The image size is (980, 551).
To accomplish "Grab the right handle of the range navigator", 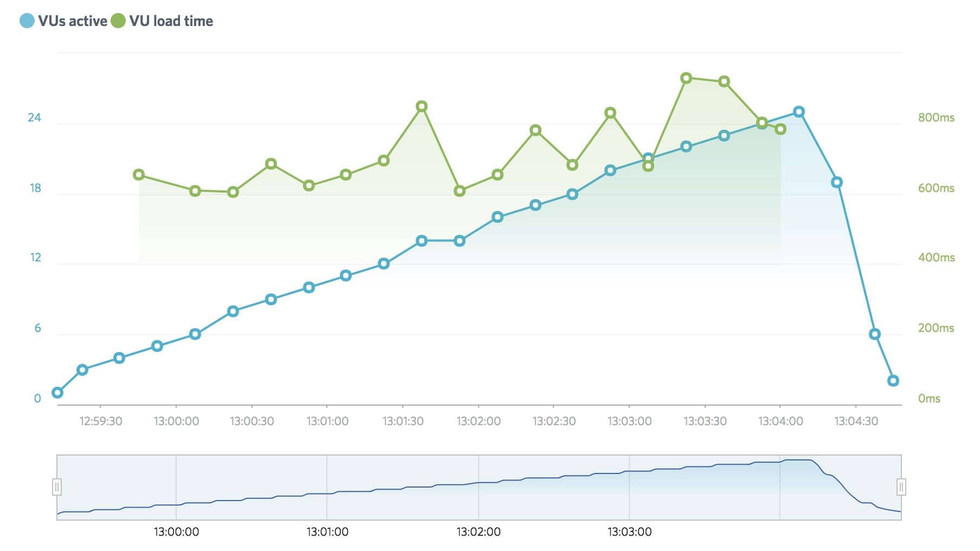I will coord(901,487).
